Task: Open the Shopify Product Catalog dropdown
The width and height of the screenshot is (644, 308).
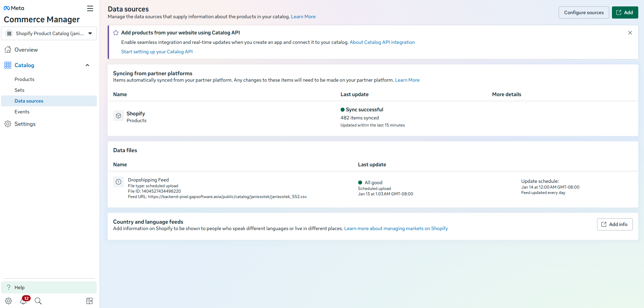Action: (49, 33)
